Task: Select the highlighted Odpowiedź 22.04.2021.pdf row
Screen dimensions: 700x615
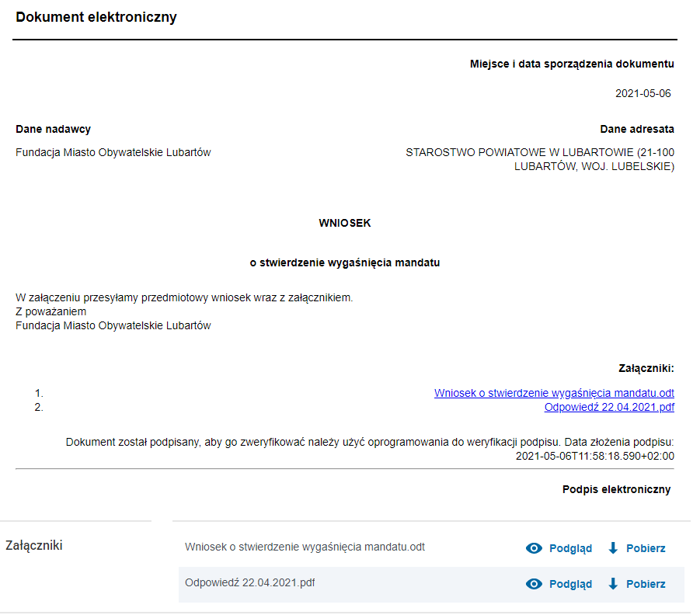Action: pyautogui.click(x=431, y=584)
